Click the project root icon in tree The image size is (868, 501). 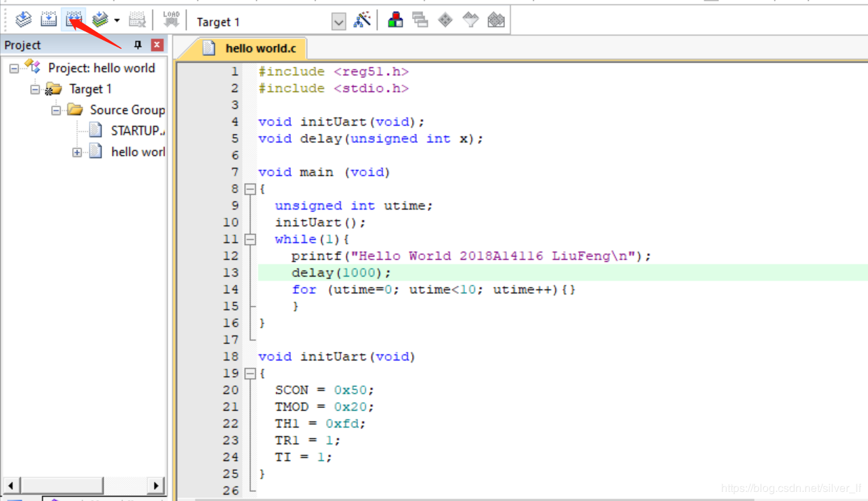(x=32, y=67)
